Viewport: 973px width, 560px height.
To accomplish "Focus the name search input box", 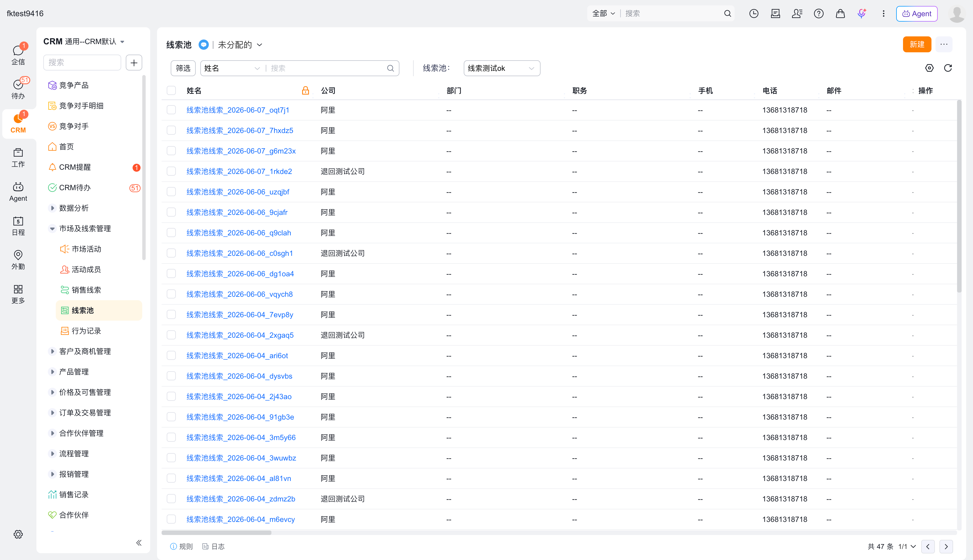I will coord(327,68).
